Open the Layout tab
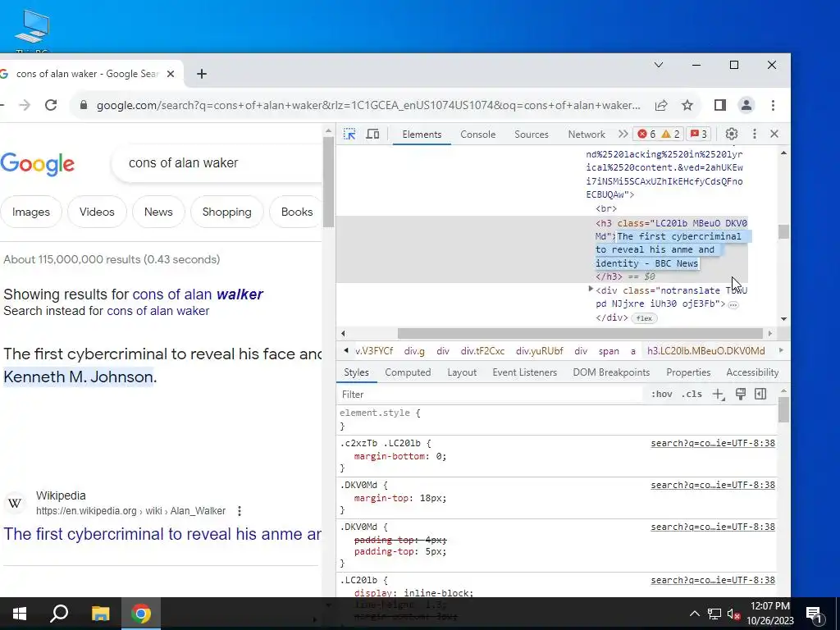 (x=462, y=372)
